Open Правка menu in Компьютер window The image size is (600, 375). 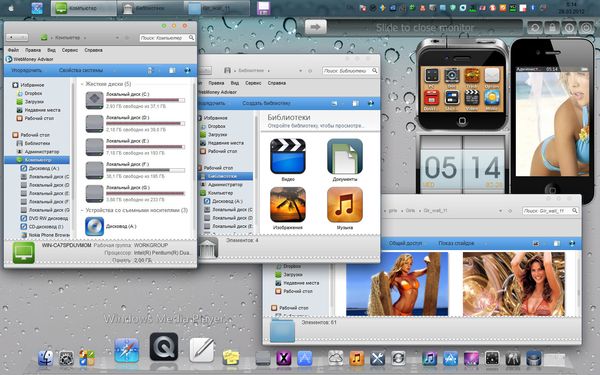point(33,50)
